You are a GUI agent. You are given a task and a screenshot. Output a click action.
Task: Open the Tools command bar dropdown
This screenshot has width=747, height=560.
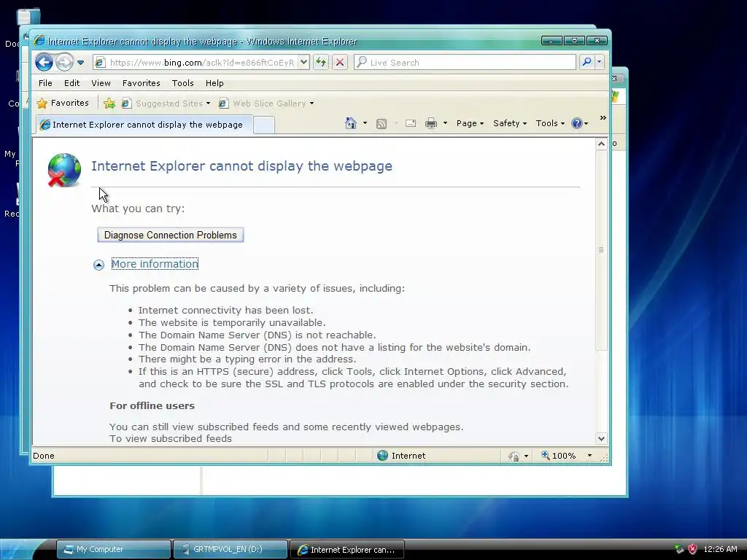550,123
